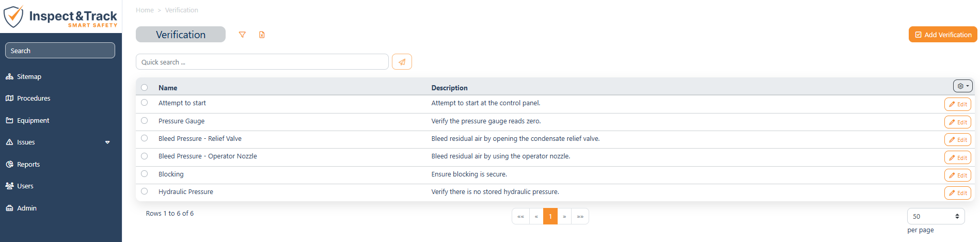Toggle the header select-all radio
The image size is (980, 242).
tap(145, 88)
